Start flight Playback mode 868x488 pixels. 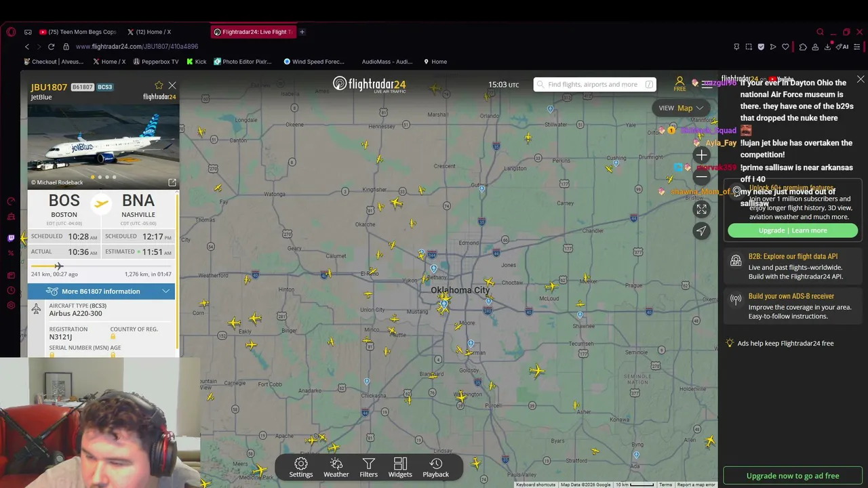[436, 467]
